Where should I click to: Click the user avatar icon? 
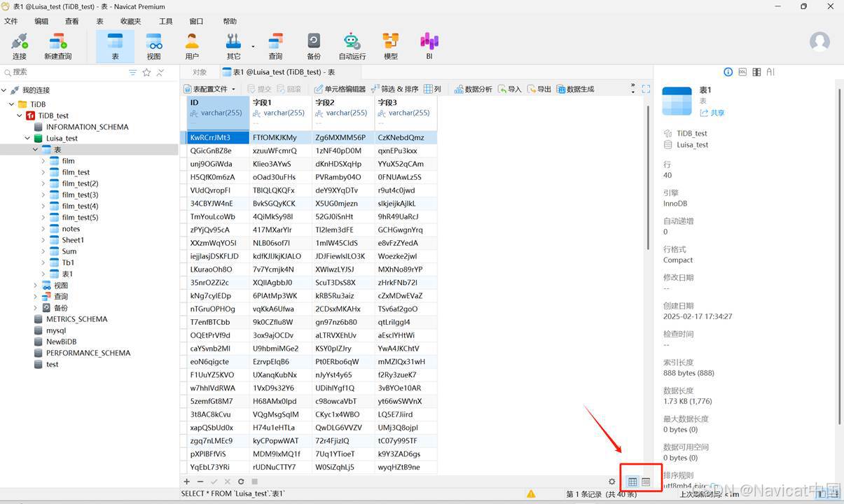click(x=819, y=41)
